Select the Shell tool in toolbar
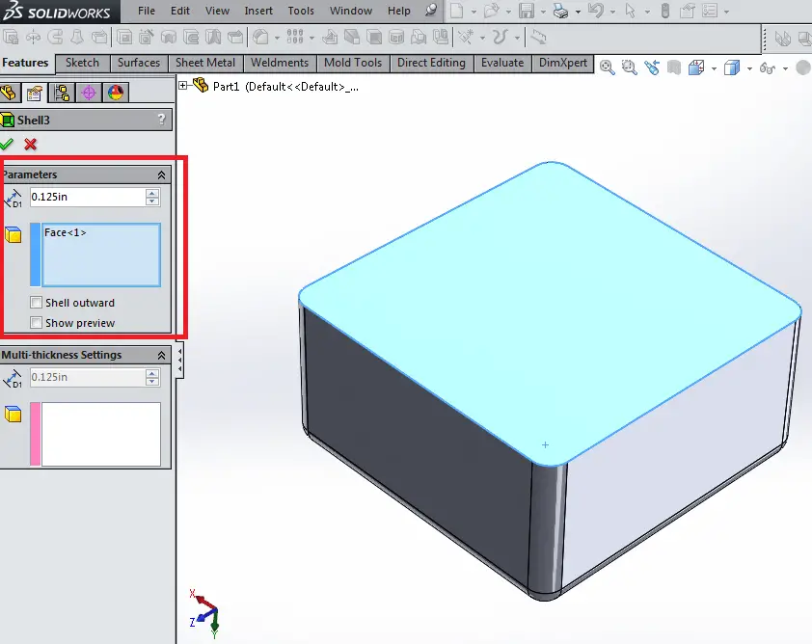This screenshot has height=644, width=812. pos(374,38)
